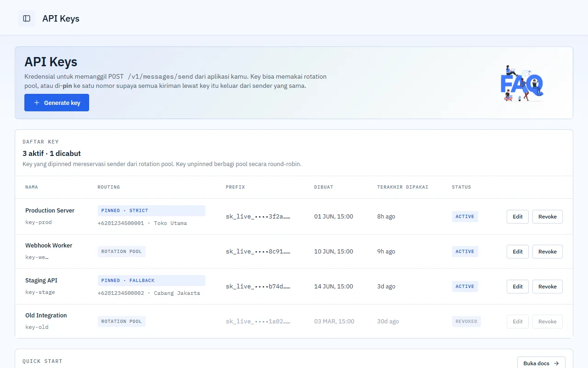This screenshot has width=588, height=368.
Task: Revoke the Production Server key
Action: (x=548, y=217)
